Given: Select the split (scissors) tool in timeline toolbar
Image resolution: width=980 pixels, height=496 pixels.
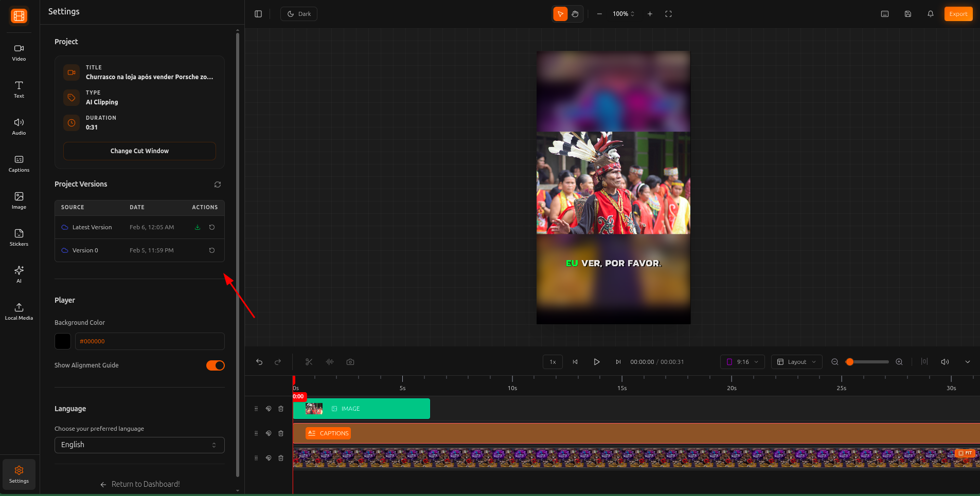Looking at the screenshot, I should [308, 362].
